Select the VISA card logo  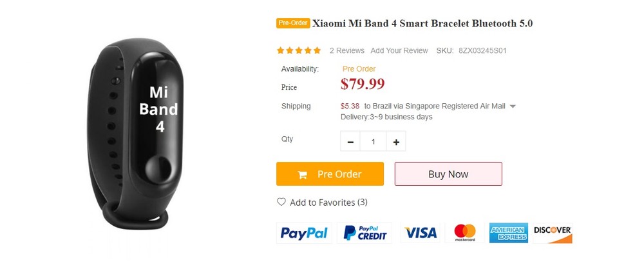422,233
